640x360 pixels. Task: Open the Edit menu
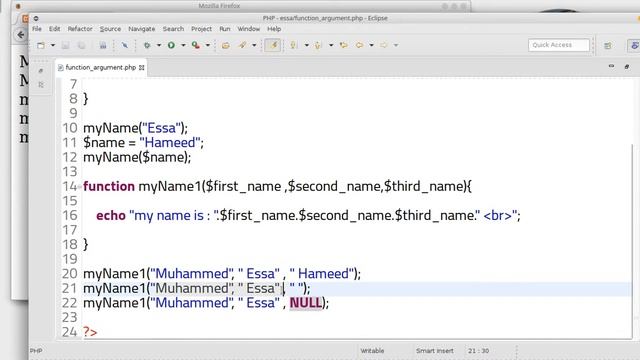point(54,29)
